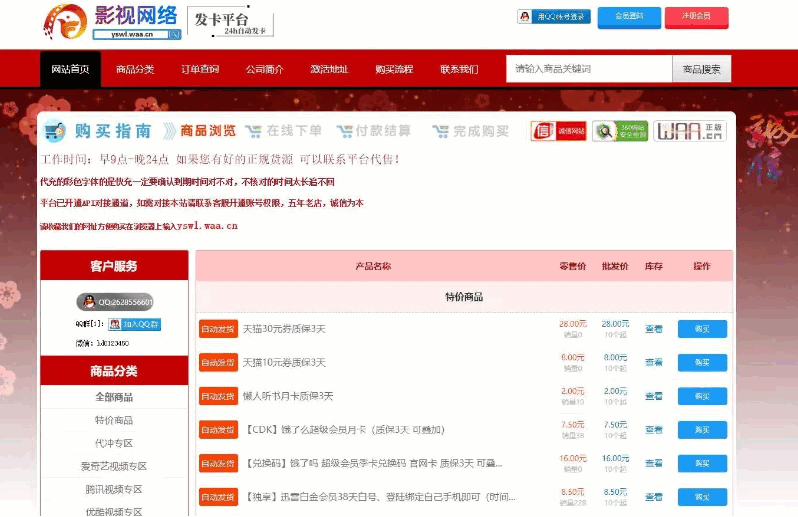The image size is (798, 517).
Task: Click the 完成购买 cart step
Action: (470, 131)
